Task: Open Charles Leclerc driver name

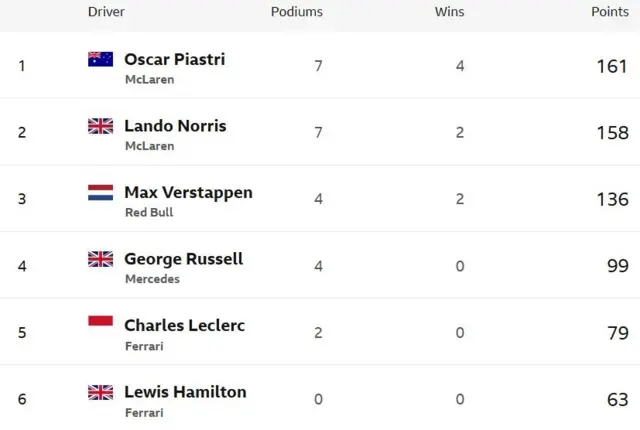Action: click(x=184, y=326)
